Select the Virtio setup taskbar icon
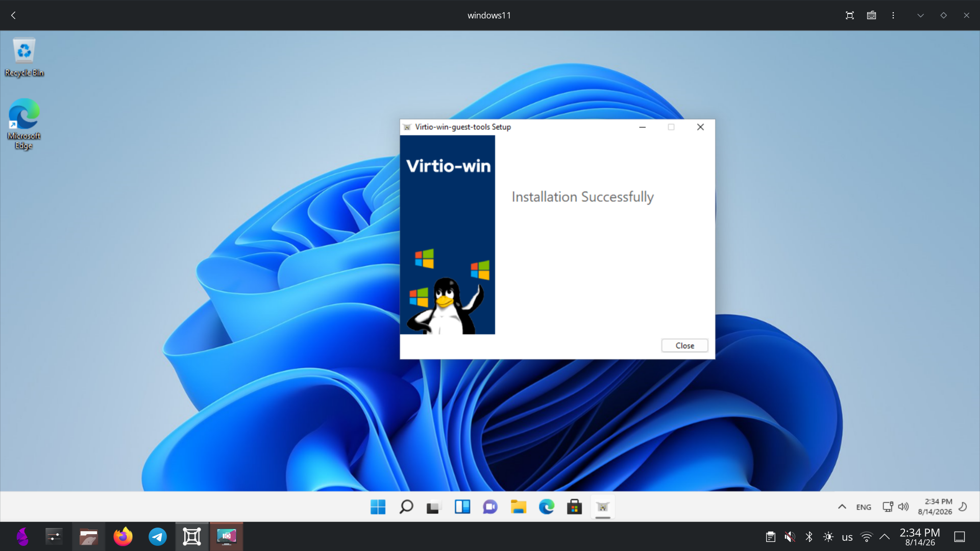980x551 pixels. click(x=603, y=507)
